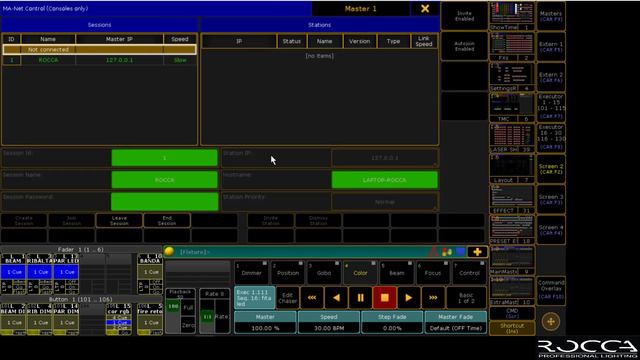
Task: Toggle the Autojoin Enabled button
Action: (x=464, y=46)
